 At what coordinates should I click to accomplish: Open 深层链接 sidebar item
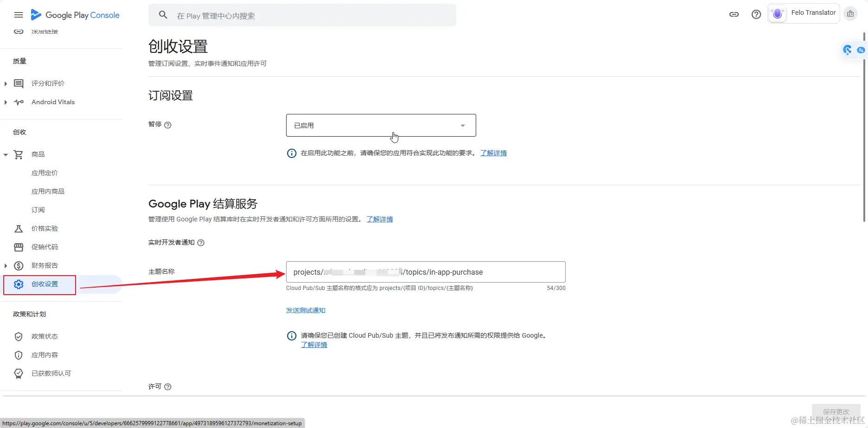(45, 31)
